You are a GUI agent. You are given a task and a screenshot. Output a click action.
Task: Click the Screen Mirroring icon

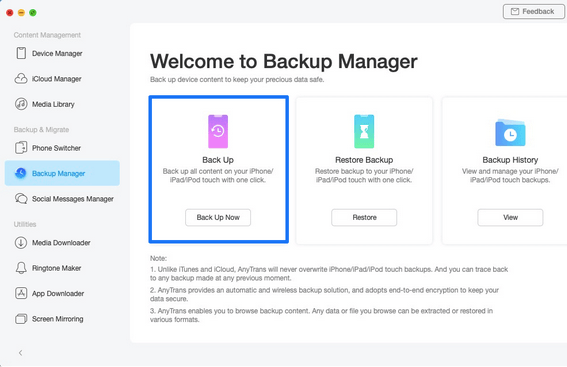click(x=21, y=319)
